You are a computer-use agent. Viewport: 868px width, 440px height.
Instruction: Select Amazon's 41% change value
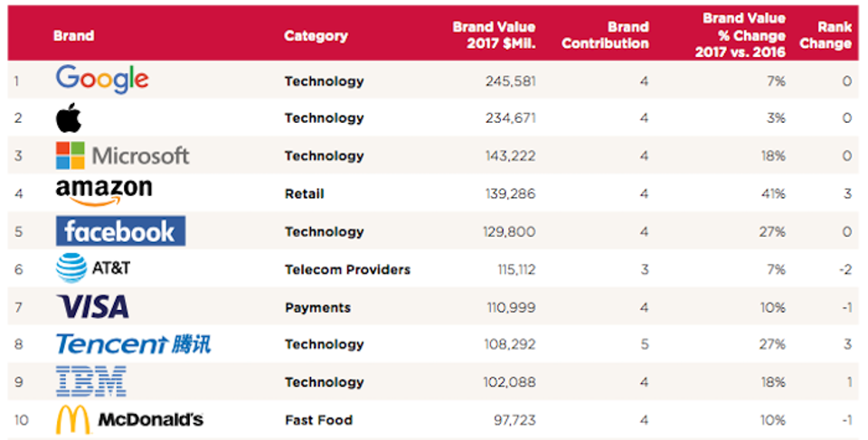tap(772, 193)
